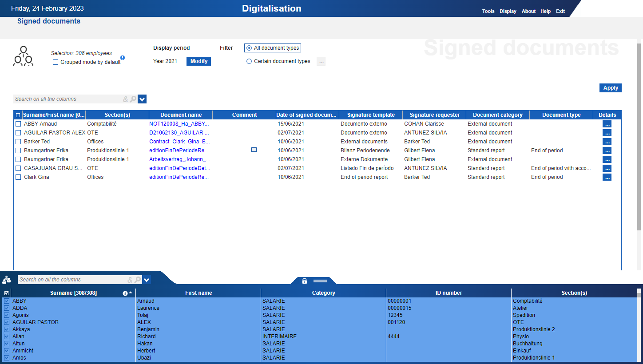
Task: Open details for CASAJUANA GRAU row
Action: (x=607, y=168)
